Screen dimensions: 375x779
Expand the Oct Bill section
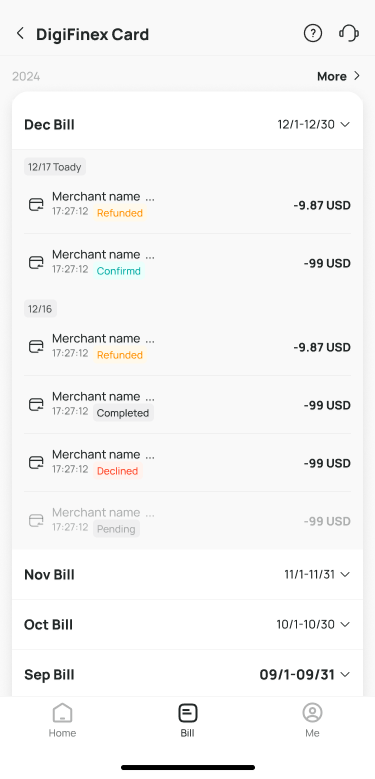coord(187,624)
